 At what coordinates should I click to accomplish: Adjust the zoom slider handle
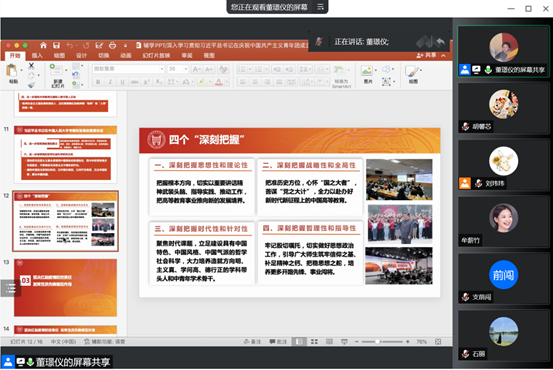point(377,341)
